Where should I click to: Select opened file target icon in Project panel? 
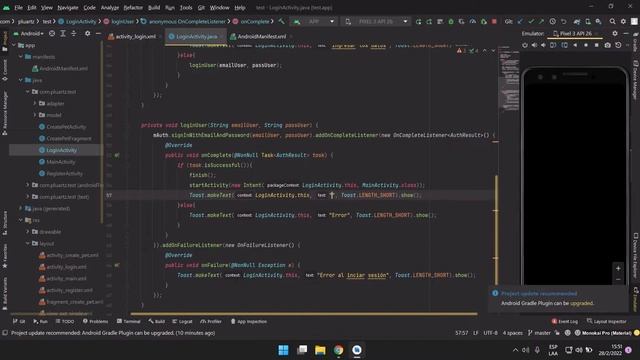52,33
